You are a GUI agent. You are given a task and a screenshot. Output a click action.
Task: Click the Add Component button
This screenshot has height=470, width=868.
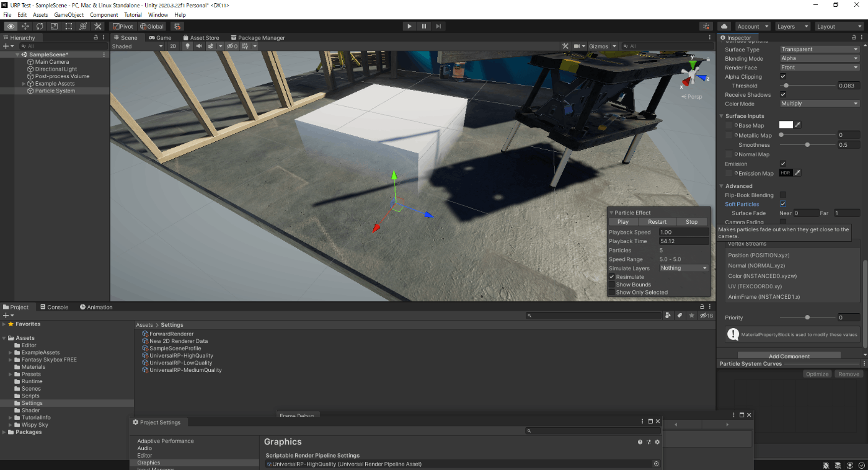[789, 357]
